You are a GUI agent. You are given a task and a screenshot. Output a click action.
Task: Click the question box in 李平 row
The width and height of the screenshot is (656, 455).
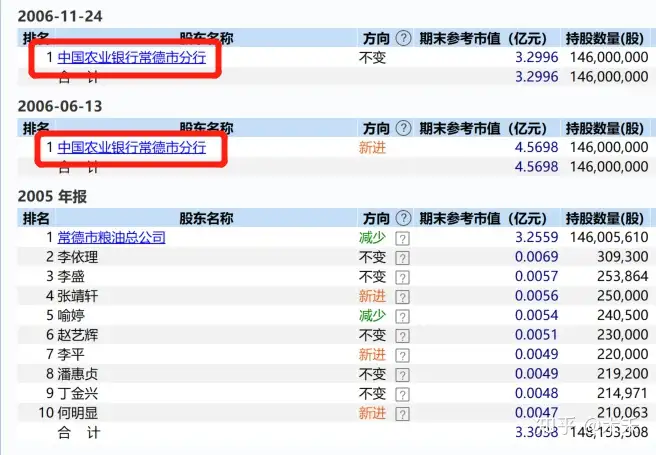402,355
